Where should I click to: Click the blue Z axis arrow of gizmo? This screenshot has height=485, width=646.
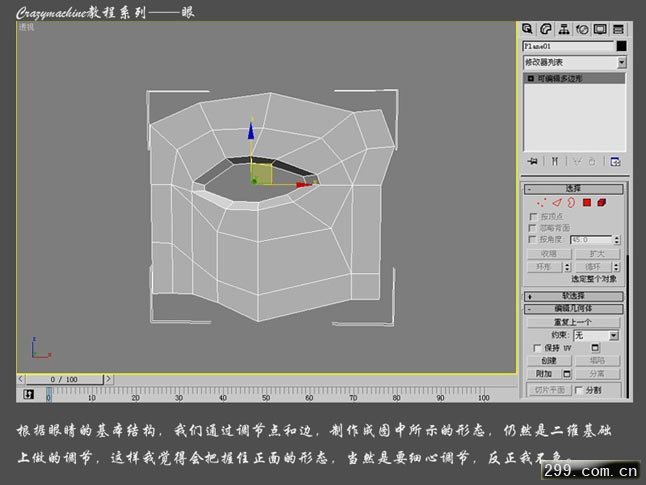[x=250, y=131]
